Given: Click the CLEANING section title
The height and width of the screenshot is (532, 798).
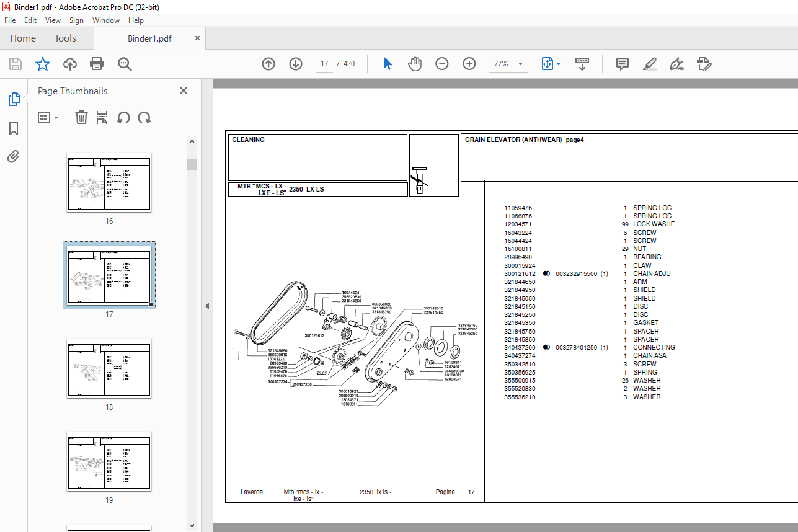Looking at the screenshot, I should (248, 140).
